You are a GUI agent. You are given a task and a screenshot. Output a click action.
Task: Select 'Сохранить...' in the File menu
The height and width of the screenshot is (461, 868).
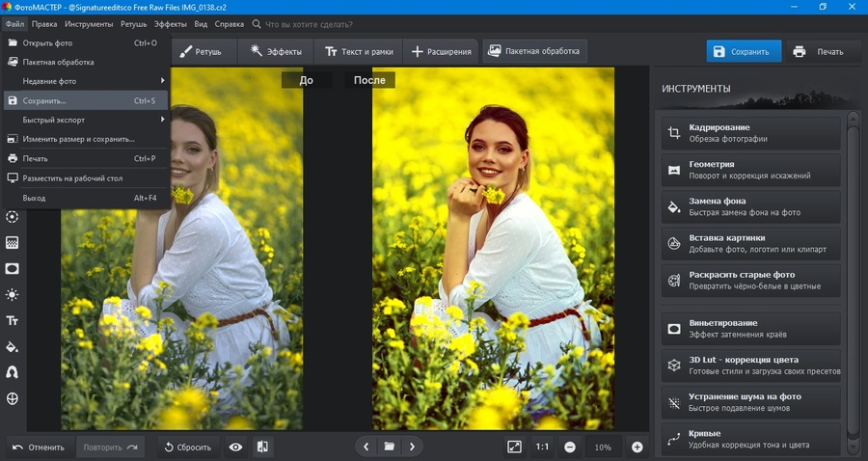[86, 100]
